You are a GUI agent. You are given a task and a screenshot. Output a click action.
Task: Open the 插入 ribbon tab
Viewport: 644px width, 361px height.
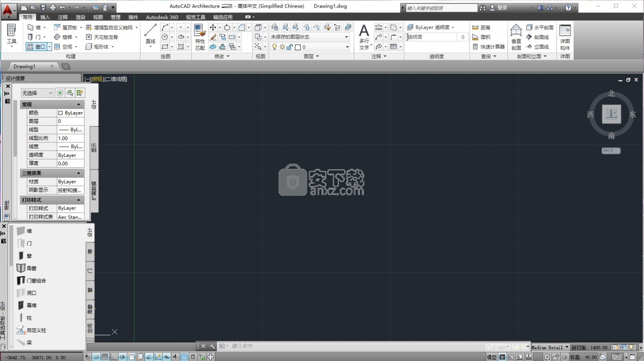click(x=45, y=17)
